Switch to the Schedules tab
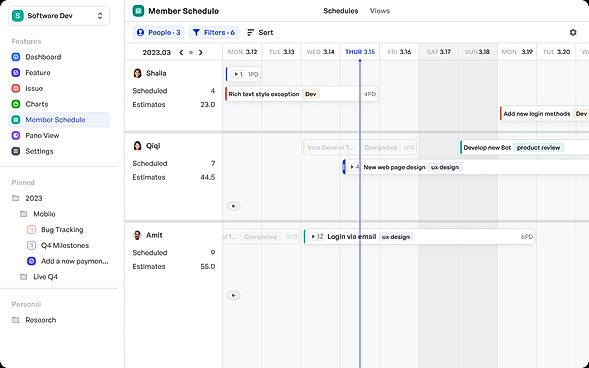Screen dimensions: 589x368 pyautogui.click(x=341, y=11)
